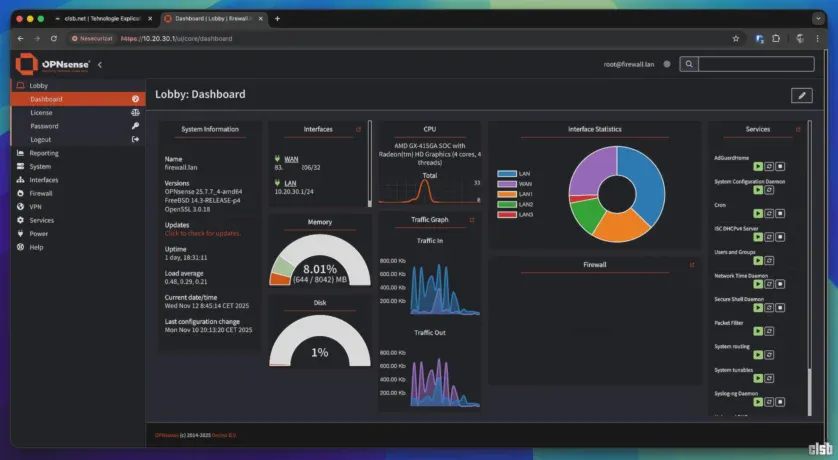Stop the Secure Shell Daemon
This screenshot has width=838, height=460.
(780, 308)
